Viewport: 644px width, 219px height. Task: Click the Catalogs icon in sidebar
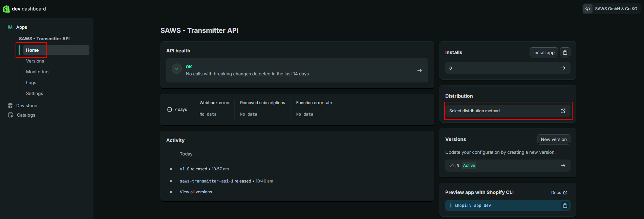(x=10, y=115)
